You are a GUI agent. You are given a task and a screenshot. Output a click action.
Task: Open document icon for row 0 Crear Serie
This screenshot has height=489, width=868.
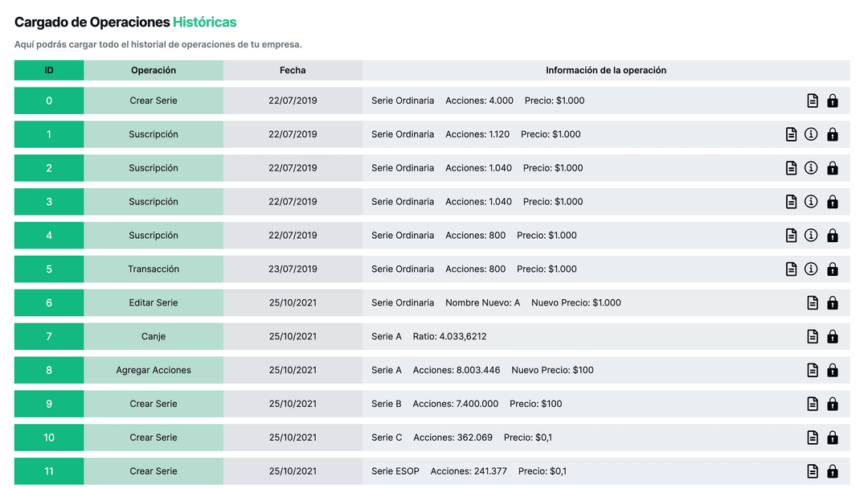[x=813, y=101]
